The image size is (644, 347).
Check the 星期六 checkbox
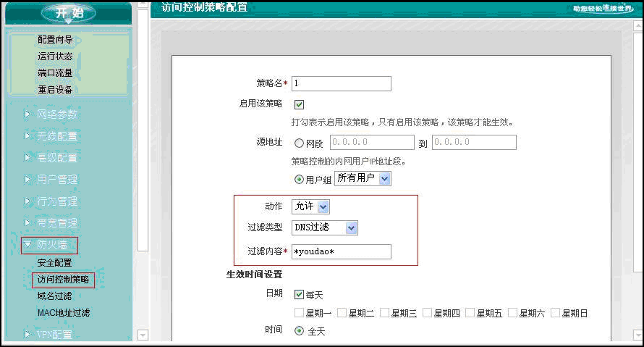click(x=512, y=313)
